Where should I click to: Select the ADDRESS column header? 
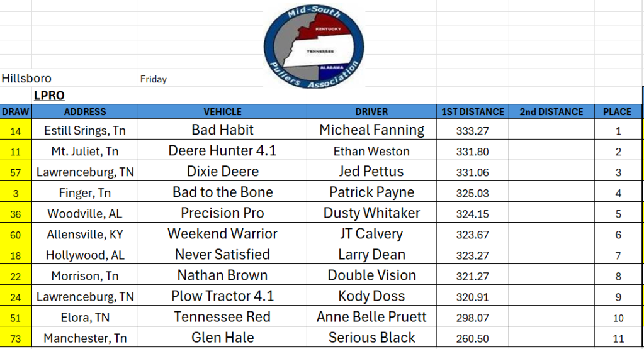click(85, 111)
